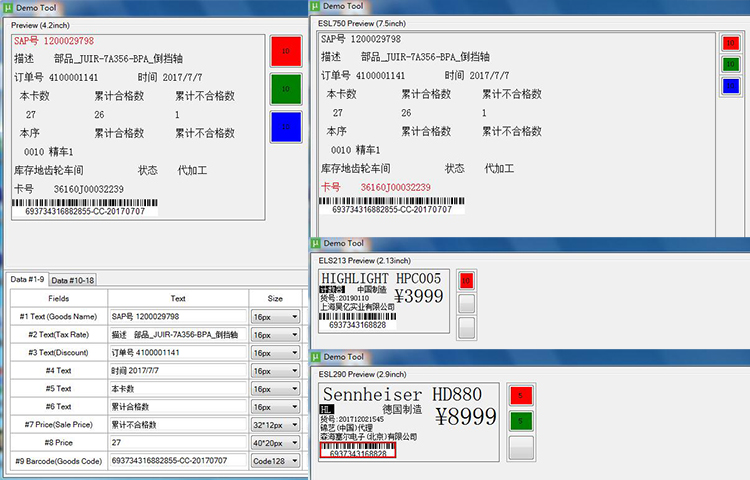Select the Data #1-9 tab
The width and height of the screenshot is (750, 480).
tap(27, 280)
